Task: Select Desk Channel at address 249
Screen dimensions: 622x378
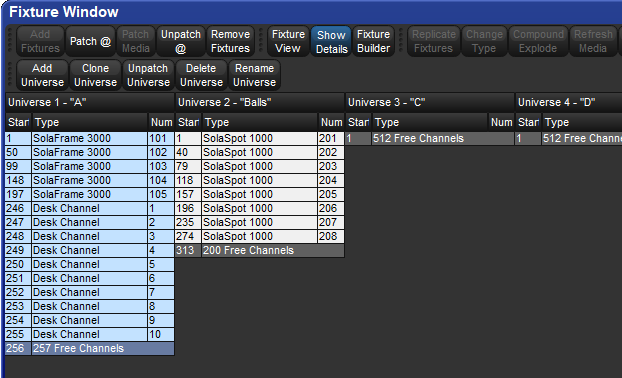Action: [x=90, y=250]
